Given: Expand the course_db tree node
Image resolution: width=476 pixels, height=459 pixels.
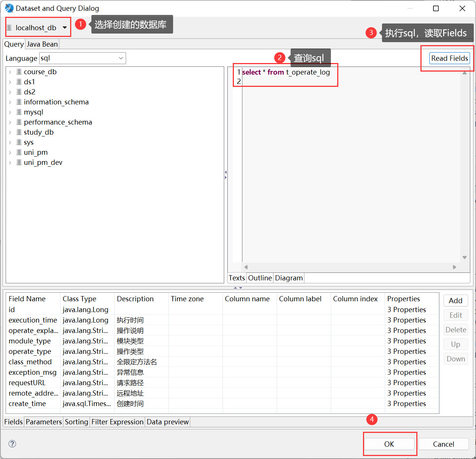Looking at the screenshot, I should pyautogui.click(x=10, y=72).
